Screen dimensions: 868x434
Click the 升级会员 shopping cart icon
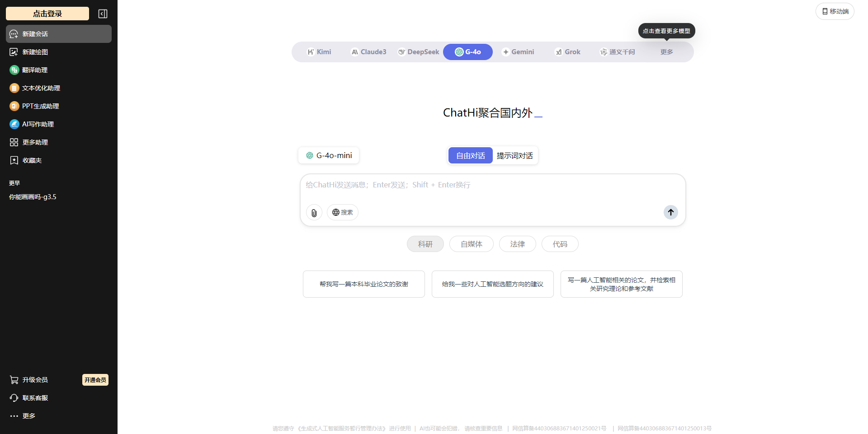[x=14, y=380]
